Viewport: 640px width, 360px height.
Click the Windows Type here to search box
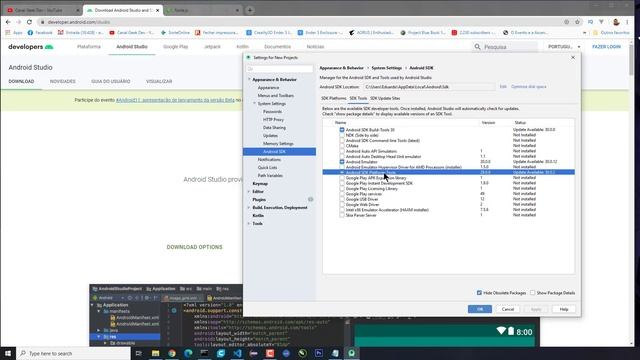click(x=73, y=353)
